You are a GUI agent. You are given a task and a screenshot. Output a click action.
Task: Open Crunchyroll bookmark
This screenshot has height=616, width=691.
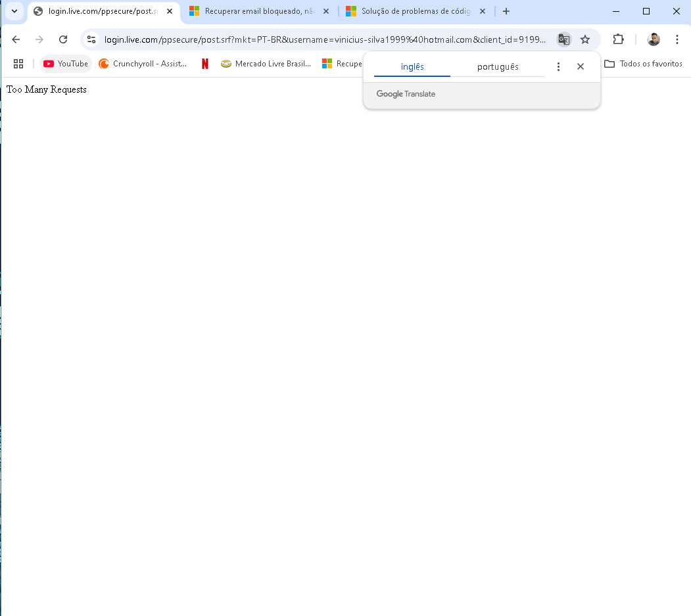point(143,64)
